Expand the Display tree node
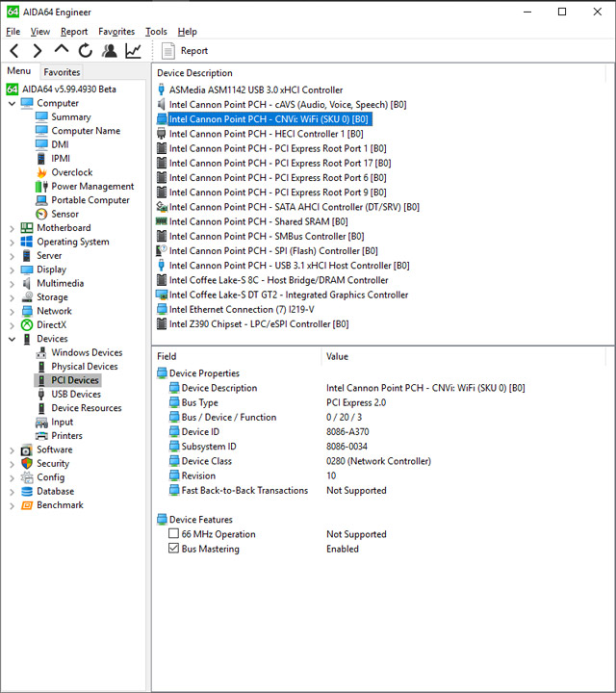616x693 pixels. point(12,270)
